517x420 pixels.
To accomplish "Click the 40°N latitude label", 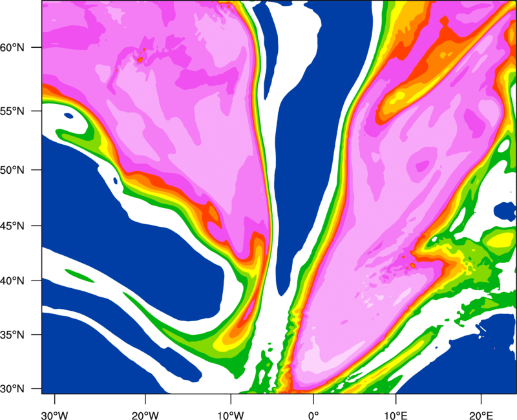I will coord(12,280).
